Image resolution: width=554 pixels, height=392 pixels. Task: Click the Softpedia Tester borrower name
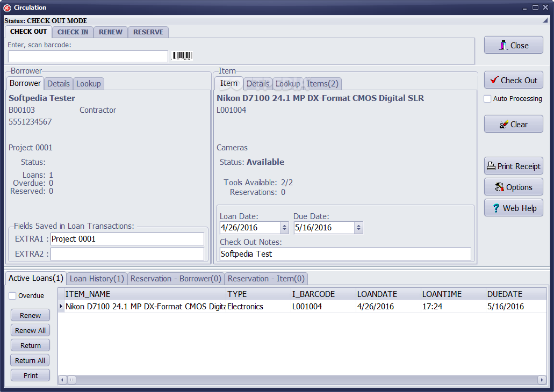click(x=42, y=98)
